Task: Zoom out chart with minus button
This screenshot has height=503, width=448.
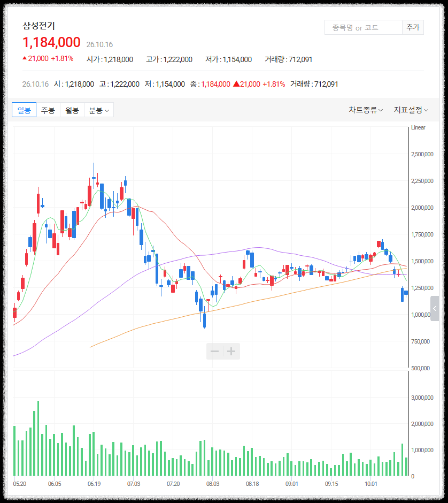Action: coord(215,351)
